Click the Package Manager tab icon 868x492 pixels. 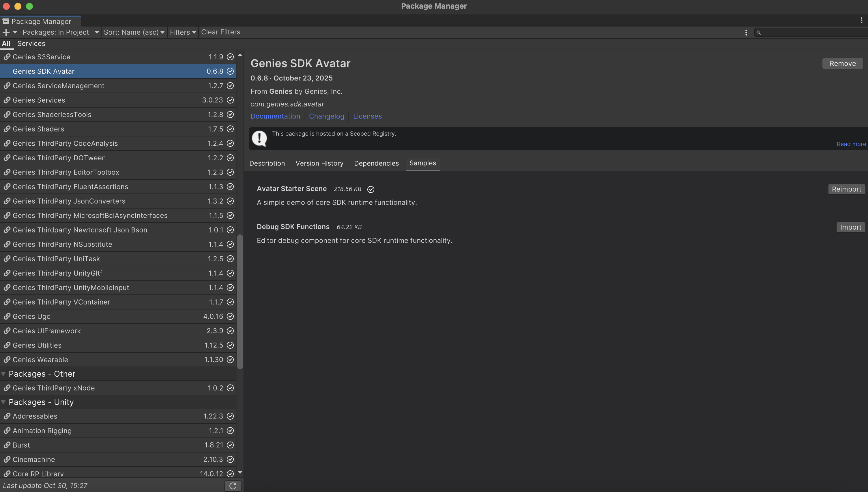point(5,21)
